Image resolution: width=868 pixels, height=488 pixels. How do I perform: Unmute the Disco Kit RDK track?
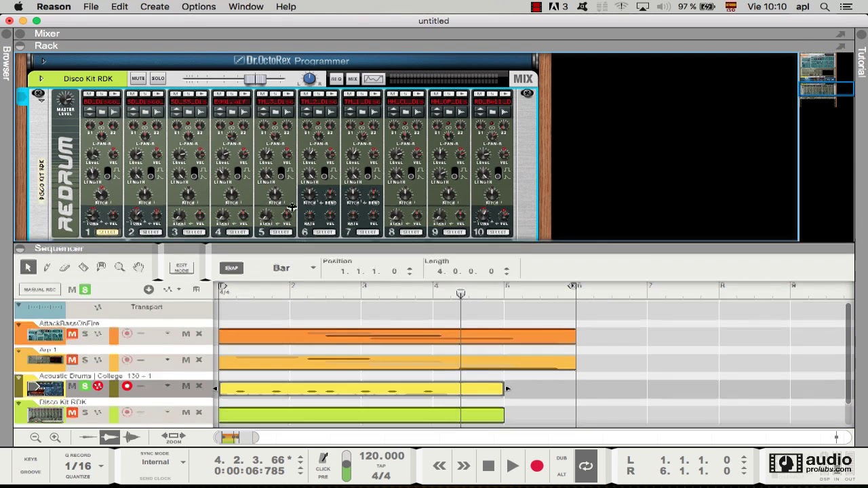pyautogui.click(x=72, y=413)
